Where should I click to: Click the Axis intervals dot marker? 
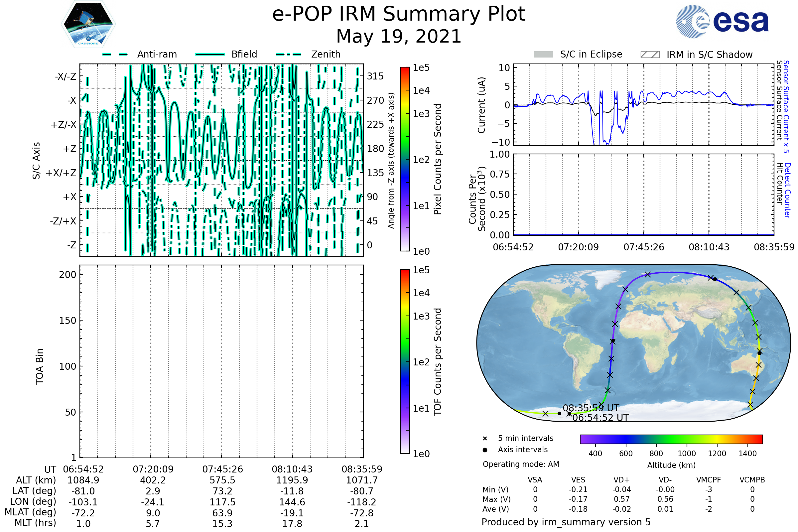click(x=485, y=450)
